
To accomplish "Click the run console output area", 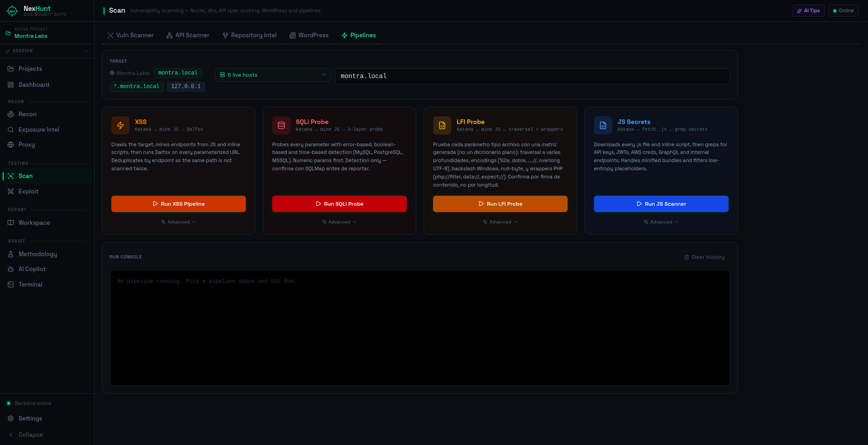I will (420, 328).
